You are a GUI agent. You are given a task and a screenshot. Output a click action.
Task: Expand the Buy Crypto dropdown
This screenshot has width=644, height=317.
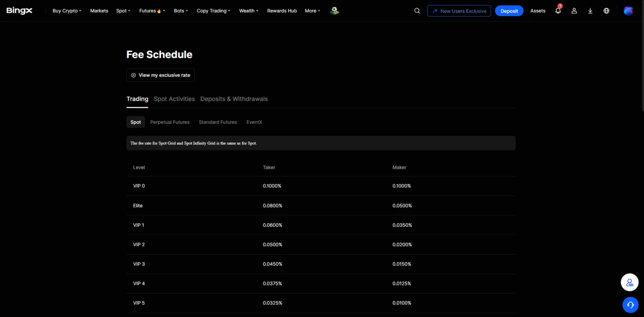click(x=67, y=11)
